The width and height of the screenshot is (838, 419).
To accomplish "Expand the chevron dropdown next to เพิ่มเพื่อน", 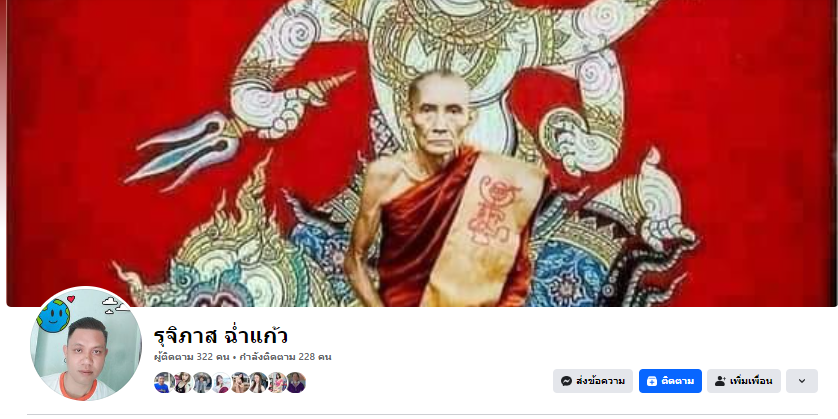I will [x=802, y=381].
